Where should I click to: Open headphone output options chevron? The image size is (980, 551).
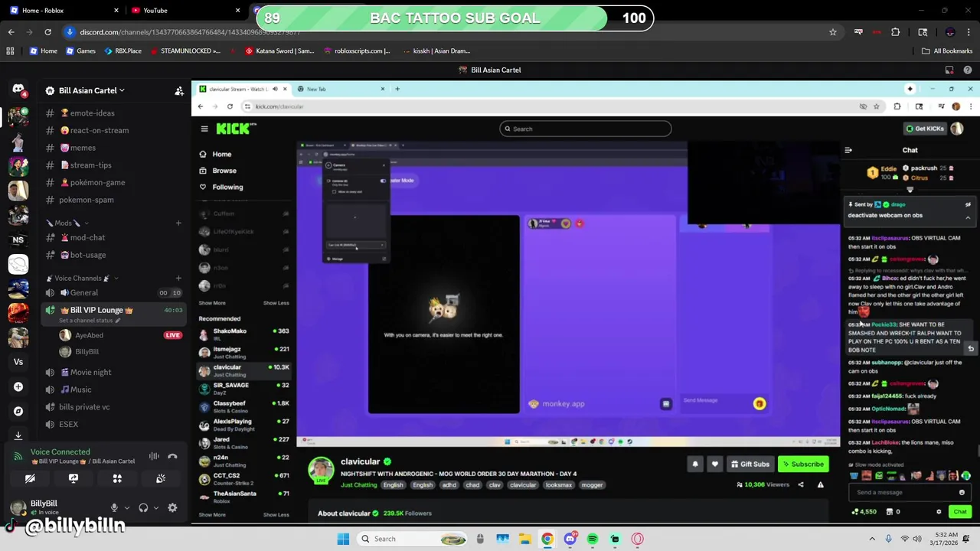[156, 507]
